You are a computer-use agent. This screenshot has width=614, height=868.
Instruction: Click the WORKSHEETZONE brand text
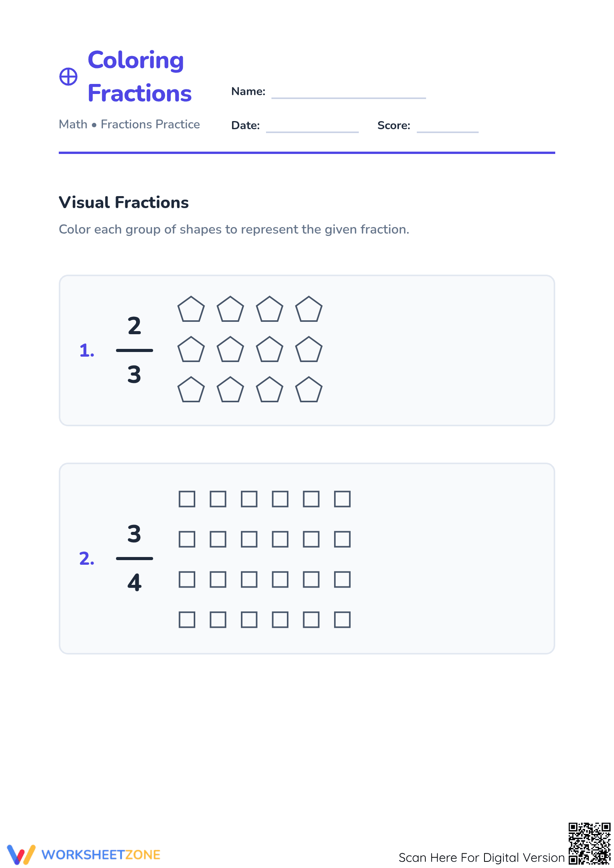(x=101, y=855)
